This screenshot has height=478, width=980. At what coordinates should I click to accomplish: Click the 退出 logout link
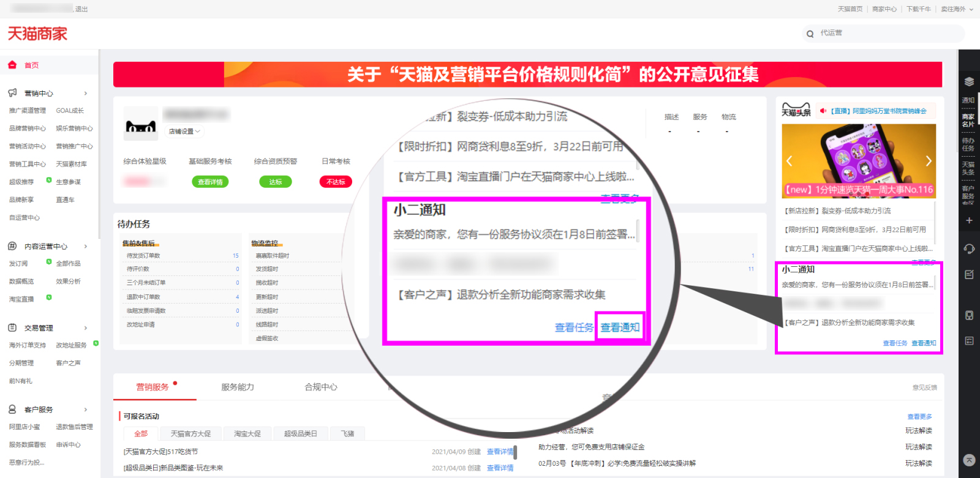(81, 9)
